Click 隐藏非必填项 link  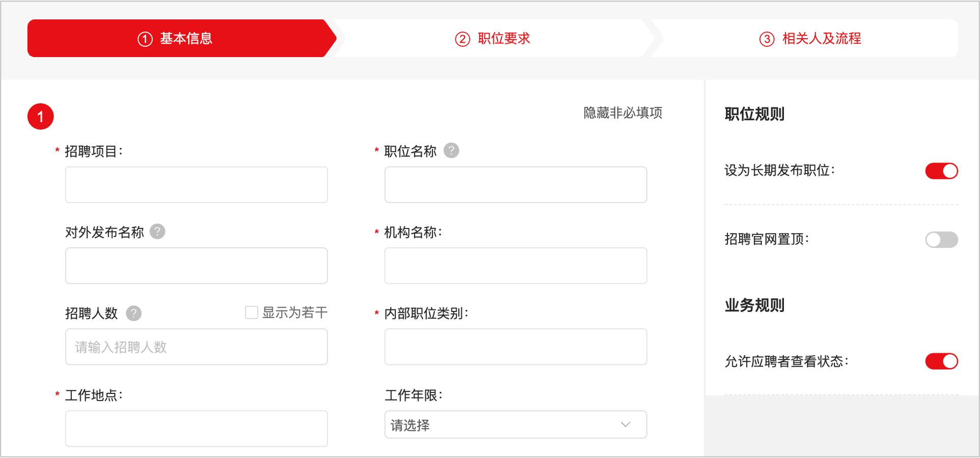pyautogui.click(x=622, y=113)
